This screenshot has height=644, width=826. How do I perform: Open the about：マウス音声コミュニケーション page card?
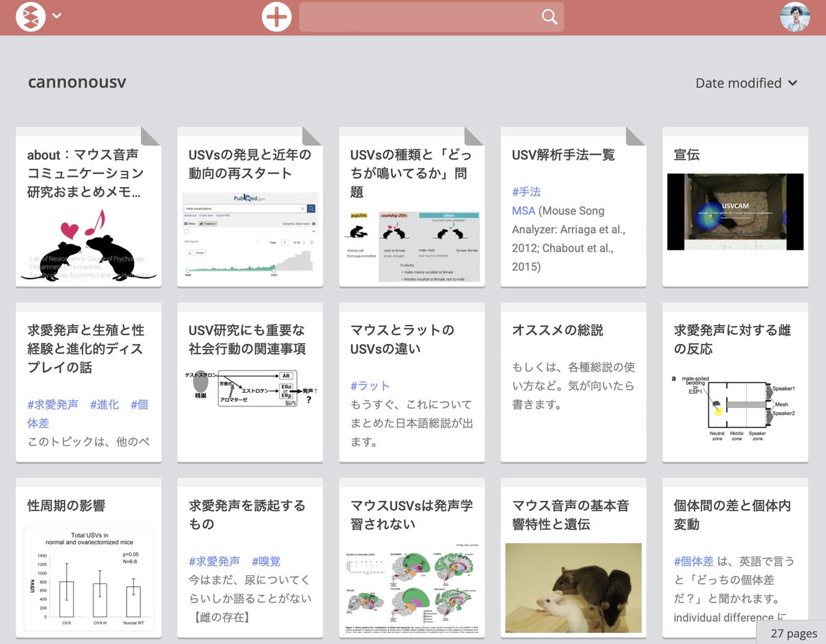coord(89,206)
